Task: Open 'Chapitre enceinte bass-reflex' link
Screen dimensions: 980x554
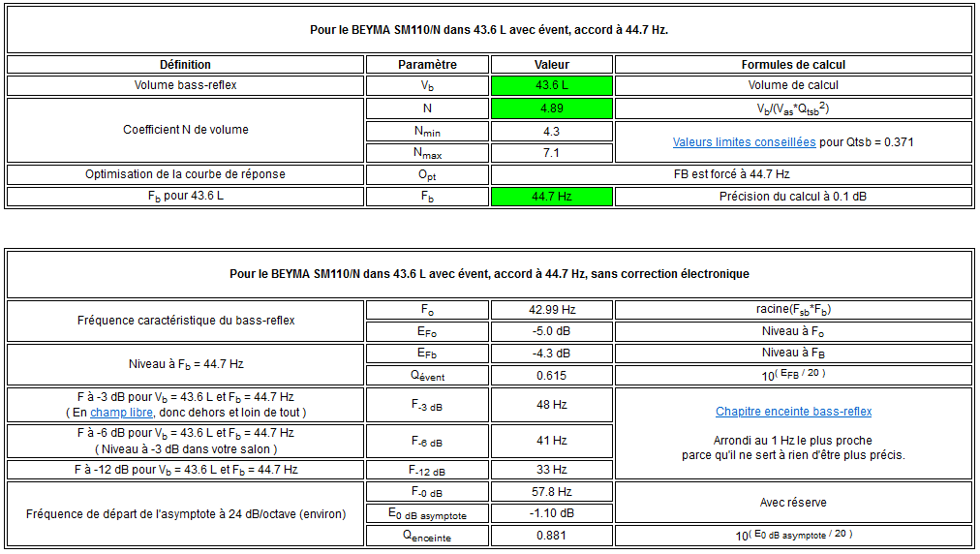Action: pyautogui.click(x=793, y=412)
